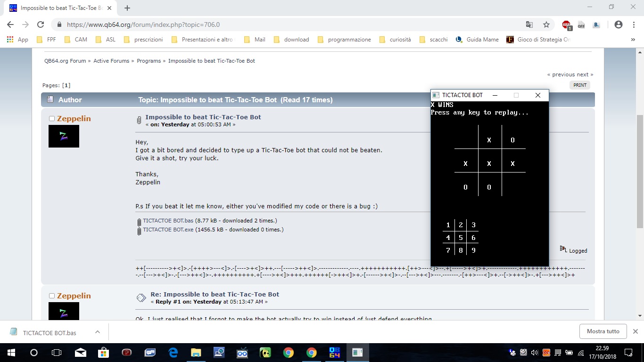The height and width of the screenshot is (362, 644).
Task: Tick the checkbox beside second Zeppelin reply
Action: click(x=52, y=296)
